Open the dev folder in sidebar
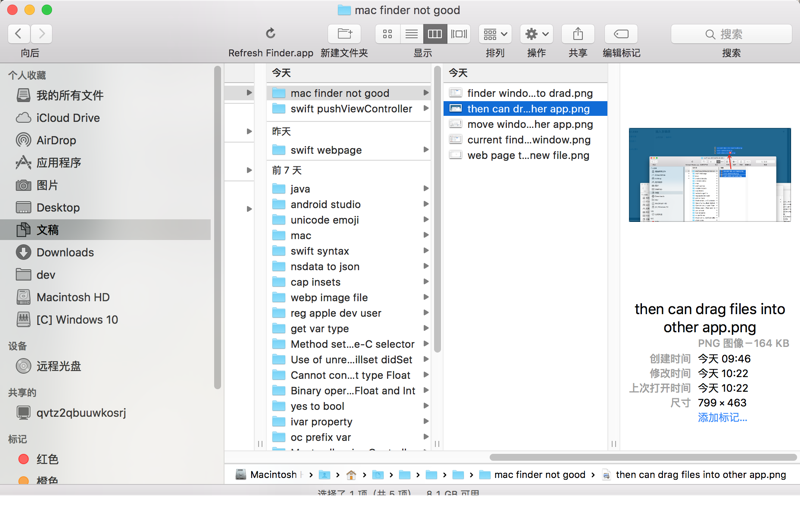Image resolution: width=800 pixels, height=505 pixels. point(106,275)
